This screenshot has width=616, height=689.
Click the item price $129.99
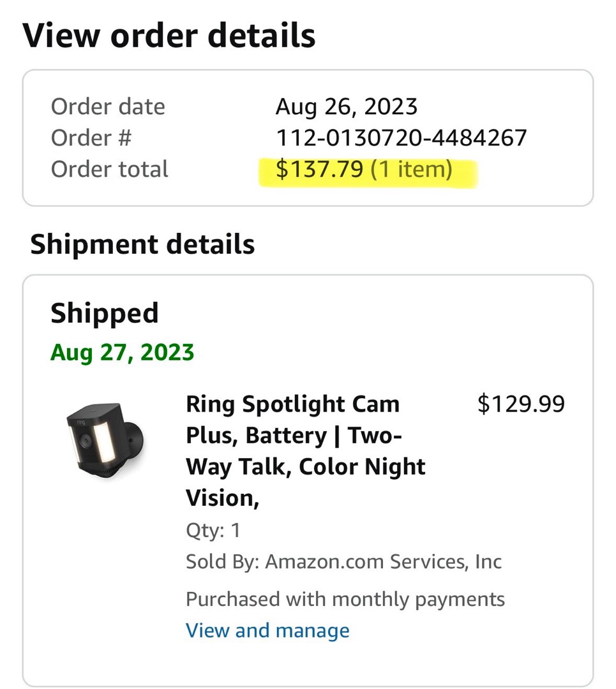coord(521,404)
